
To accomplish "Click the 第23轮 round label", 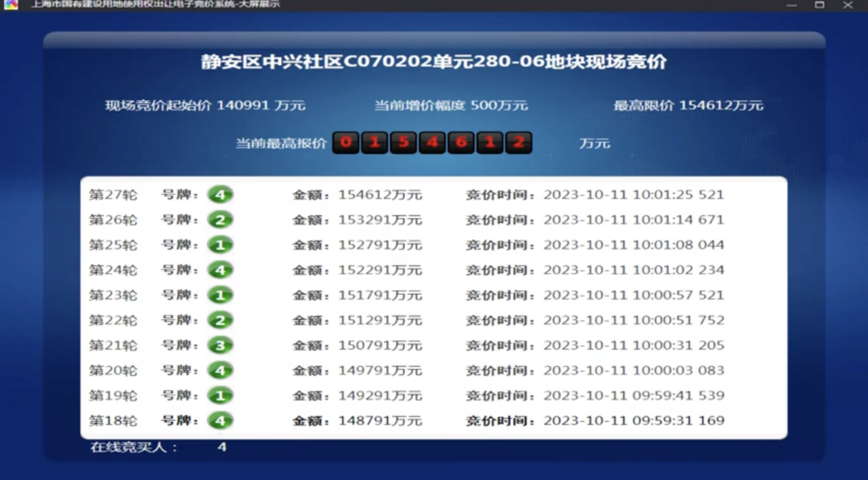I will pos(113,295).
